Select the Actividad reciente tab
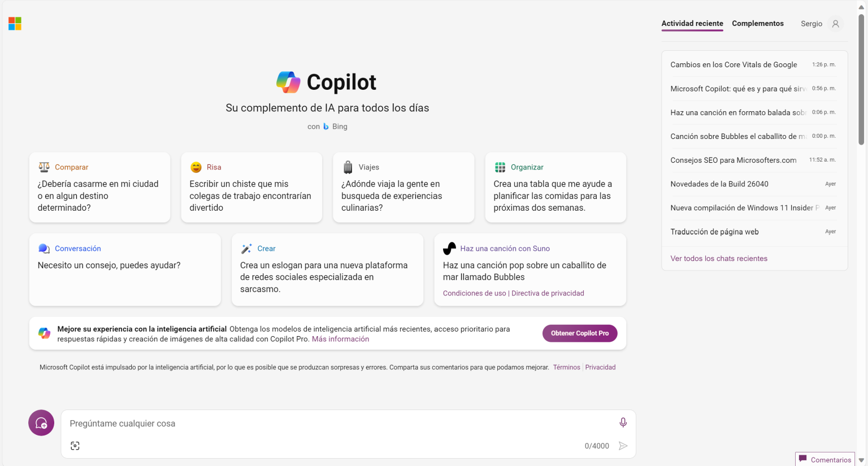Screen dimensions: 868x466 692,23
